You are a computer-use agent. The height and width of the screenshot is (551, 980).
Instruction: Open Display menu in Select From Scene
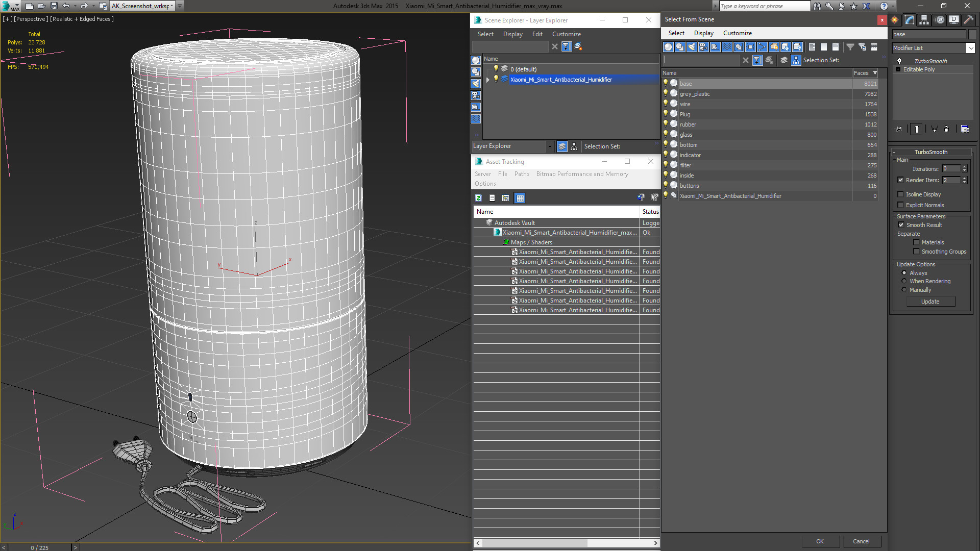704,33
